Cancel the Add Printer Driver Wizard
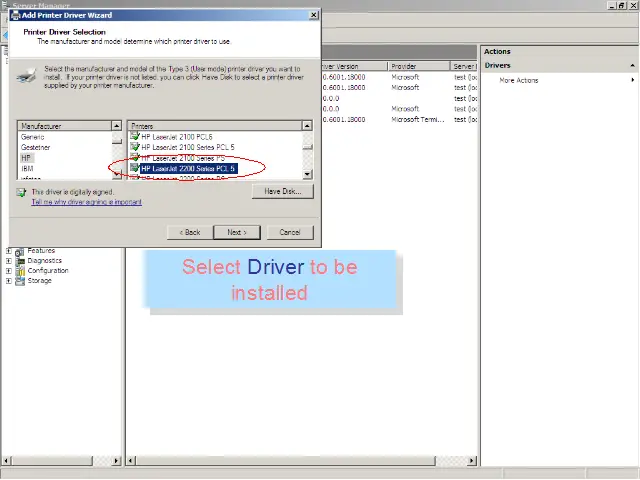The image size is (640, 480). point(290,232)
